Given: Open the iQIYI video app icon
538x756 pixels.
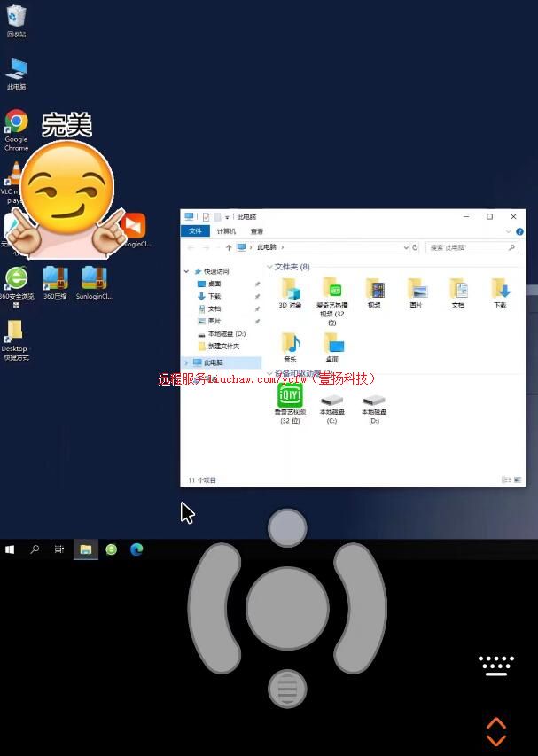Looking at the screenshot, I should pos(290,394).
